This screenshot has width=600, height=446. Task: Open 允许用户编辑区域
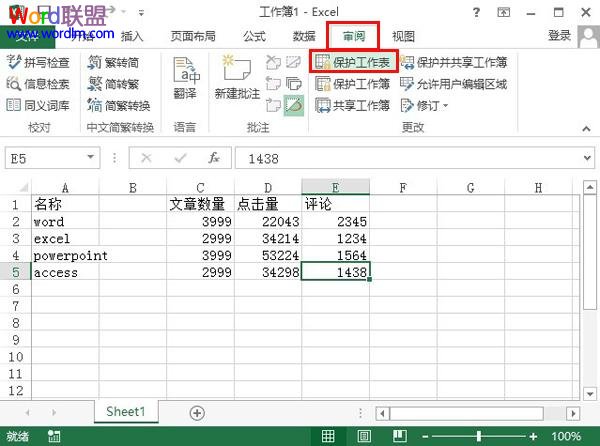pos(454,83)
